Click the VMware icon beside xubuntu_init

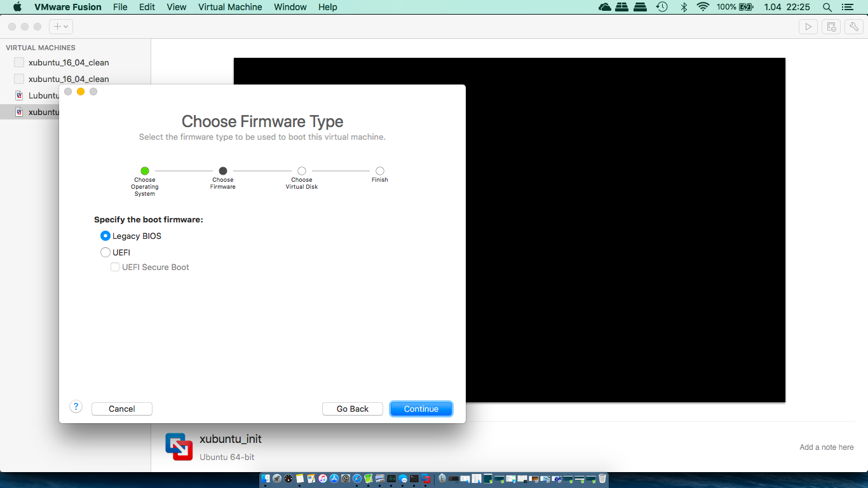pos(179,447)
